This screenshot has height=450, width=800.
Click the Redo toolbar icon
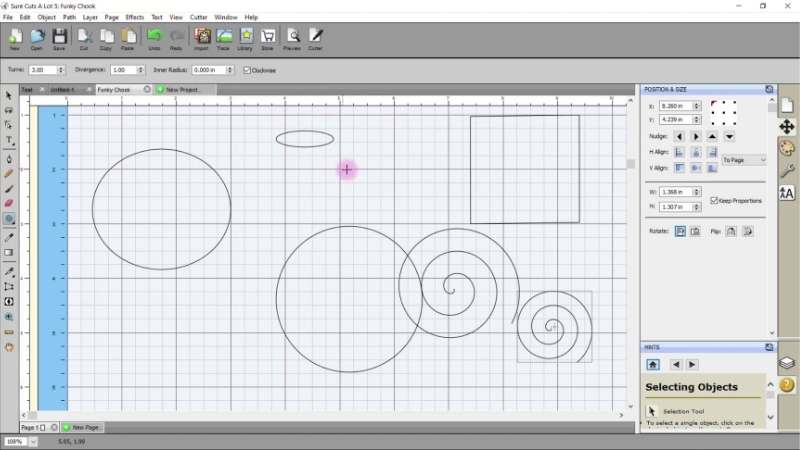(x=176, y=39)
